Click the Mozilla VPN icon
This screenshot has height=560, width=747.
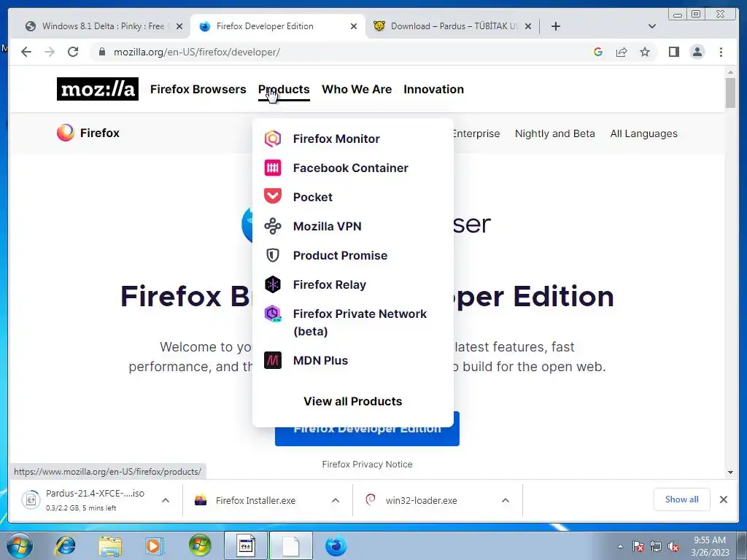[273, 226]
